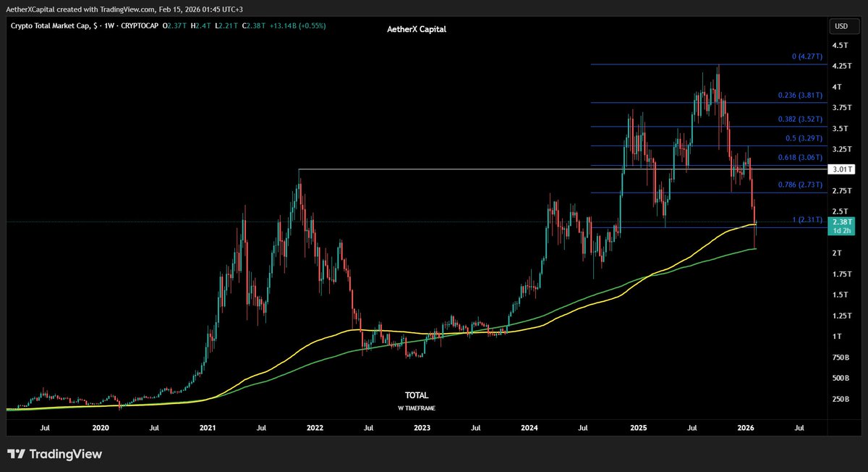Click the 2024 label on time axis
Image resolution: width=868 pixels, height=472 pixels.
point(529,429)
